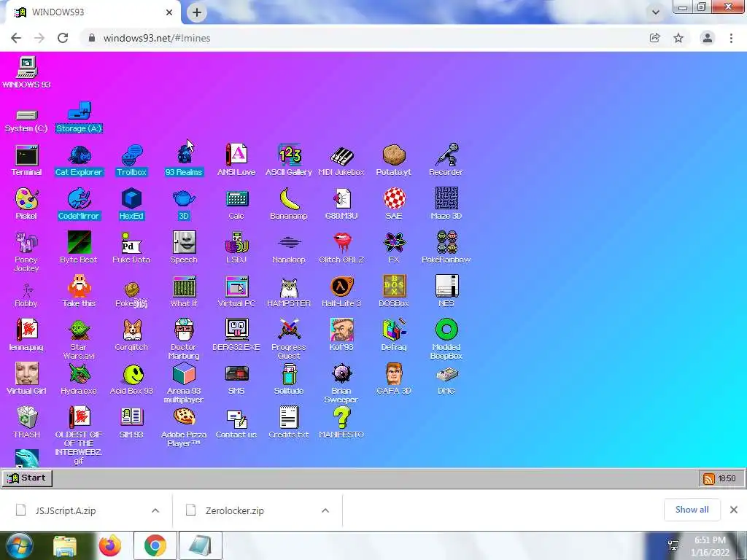Open the Bananamp banana icon
The image size is (747, 560).
click(289, 199)
